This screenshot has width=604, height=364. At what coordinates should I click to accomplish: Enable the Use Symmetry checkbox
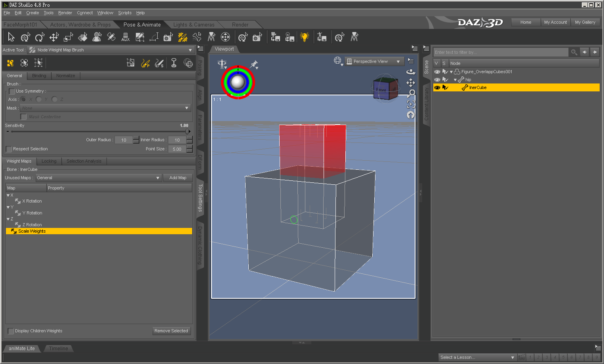click(12, 91)
